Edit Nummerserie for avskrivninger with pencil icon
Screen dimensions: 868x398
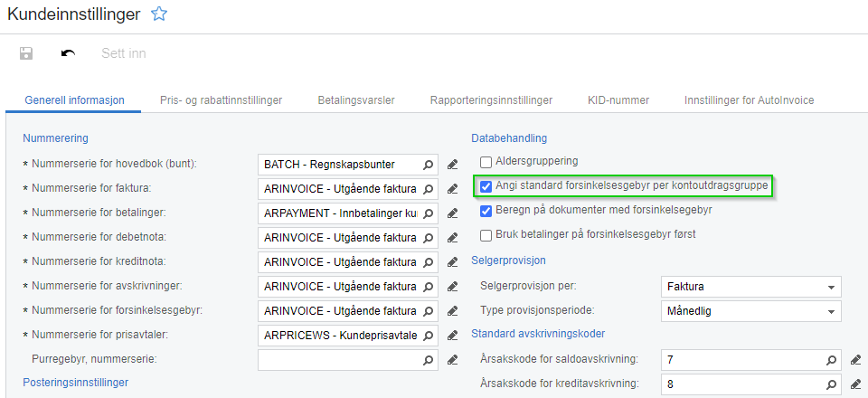point(452,286)
